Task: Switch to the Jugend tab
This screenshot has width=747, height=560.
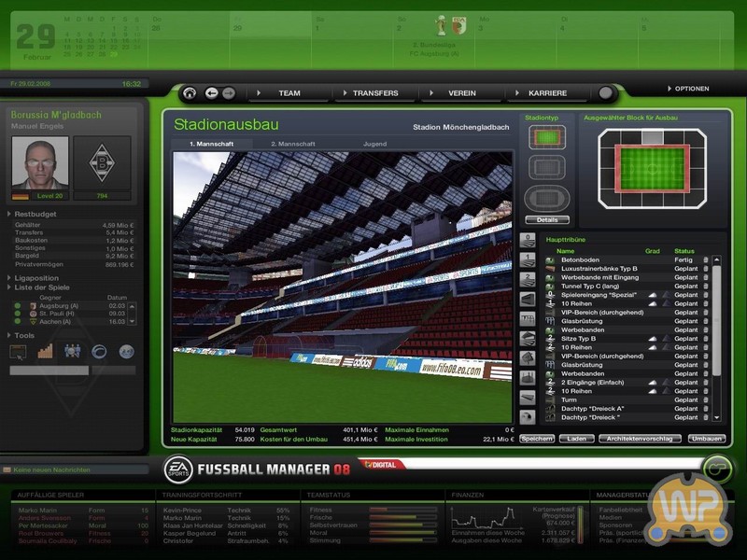Action: pos(375,144)
